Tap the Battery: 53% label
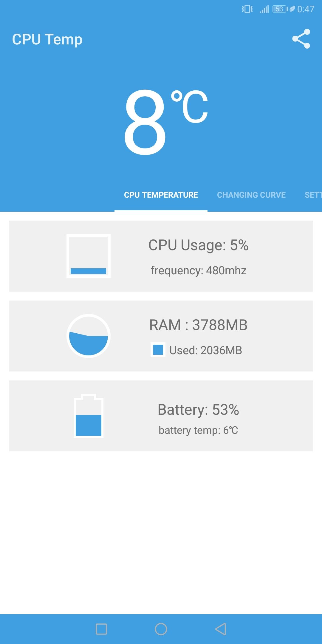322x644 pixels. click(199, 410)
